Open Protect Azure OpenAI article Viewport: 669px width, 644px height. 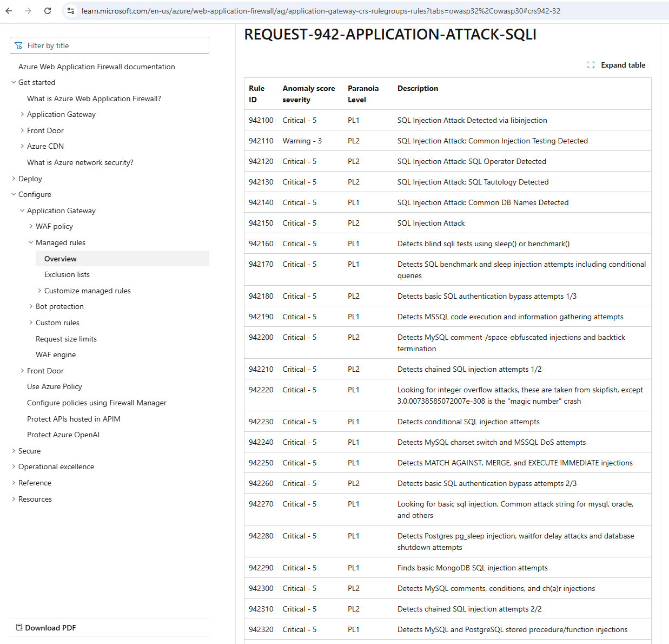(63, 435)
